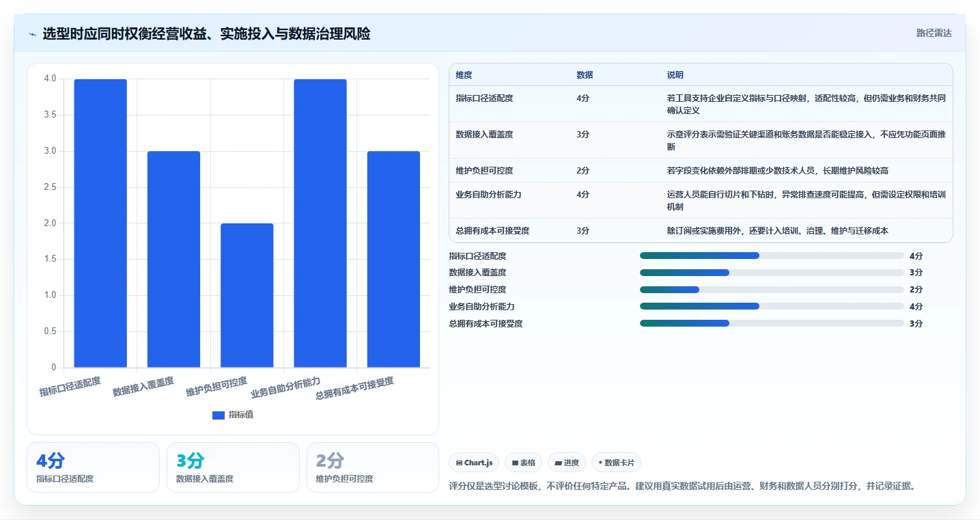The image size is (980, 520).
Task: Select the 数据接入覆盖度 table row name
Action: 484,135
